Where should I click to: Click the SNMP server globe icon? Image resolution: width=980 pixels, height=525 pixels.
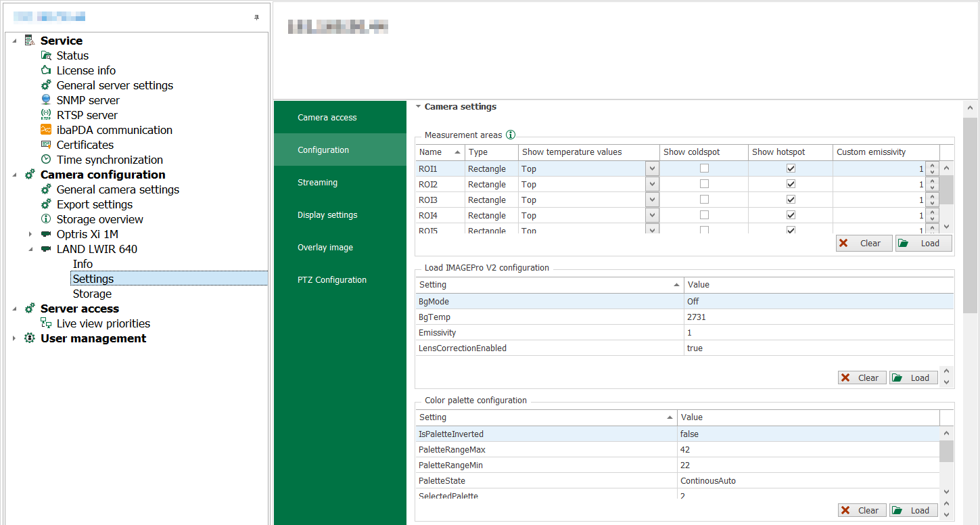pyautogui.click(x=46, y=100)
